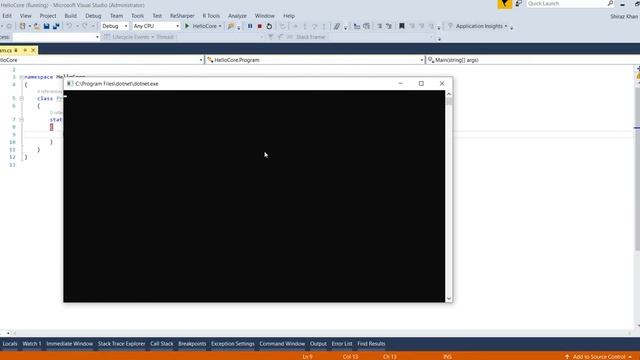The width and height of the screenshot is (640, 360).
Task: Open the Exception Settings tab
Action: [x=233, y=344]
